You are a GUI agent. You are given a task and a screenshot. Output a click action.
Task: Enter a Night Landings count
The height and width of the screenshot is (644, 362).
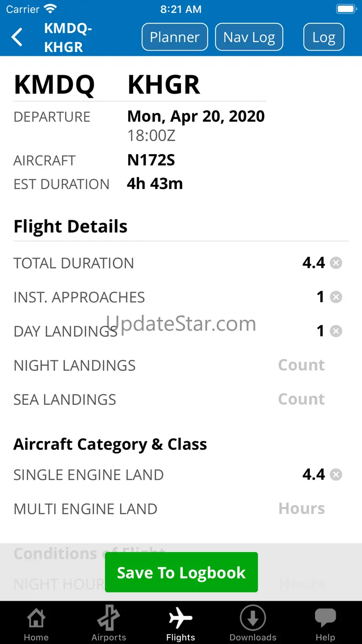[301, 365]
